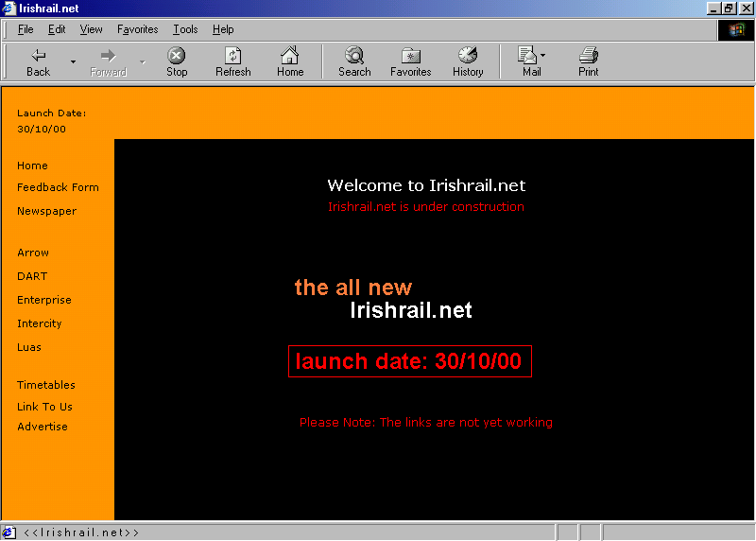Open the Favorites menu

(137, 29)
